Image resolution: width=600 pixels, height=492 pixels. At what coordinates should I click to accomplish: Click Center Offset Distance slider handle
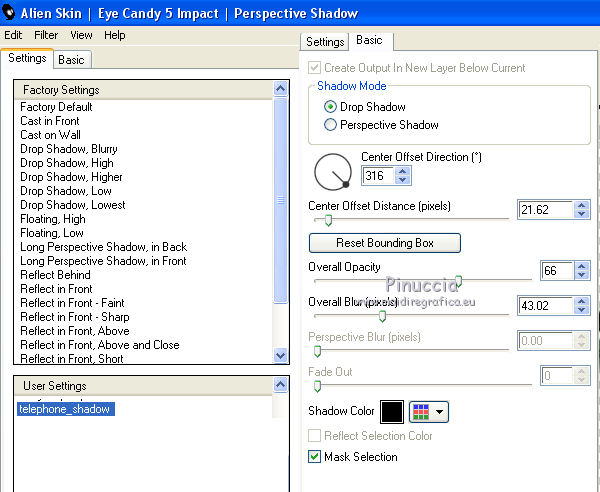tap(328, 220)
